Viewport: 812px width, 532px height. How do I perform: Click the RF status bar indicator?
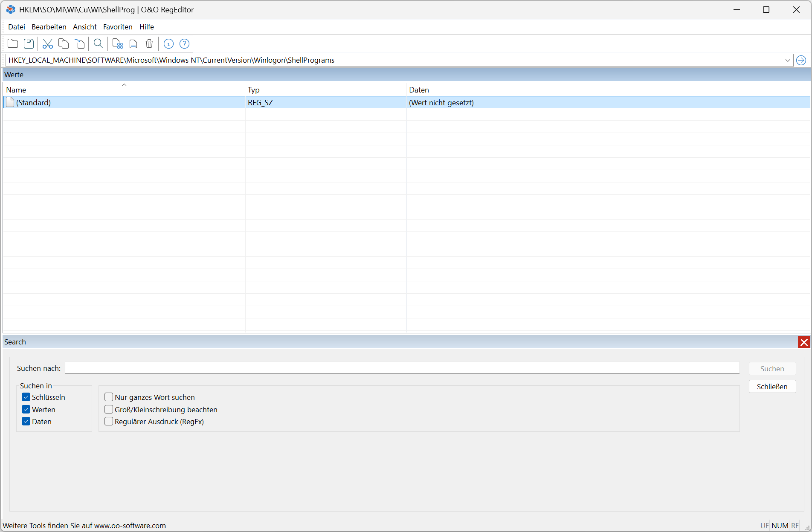795,526
